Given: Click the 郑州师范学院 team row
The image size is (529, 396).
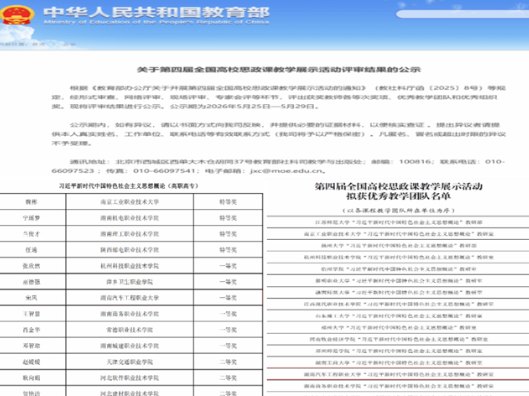Looking at the screenshot, I should [398, 351].
